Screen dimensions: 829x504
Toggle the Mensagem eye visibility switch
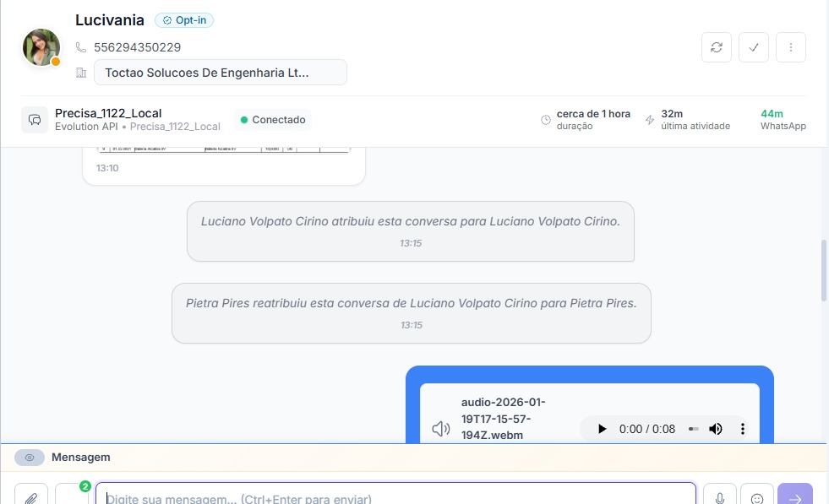[x=30, y=458]
